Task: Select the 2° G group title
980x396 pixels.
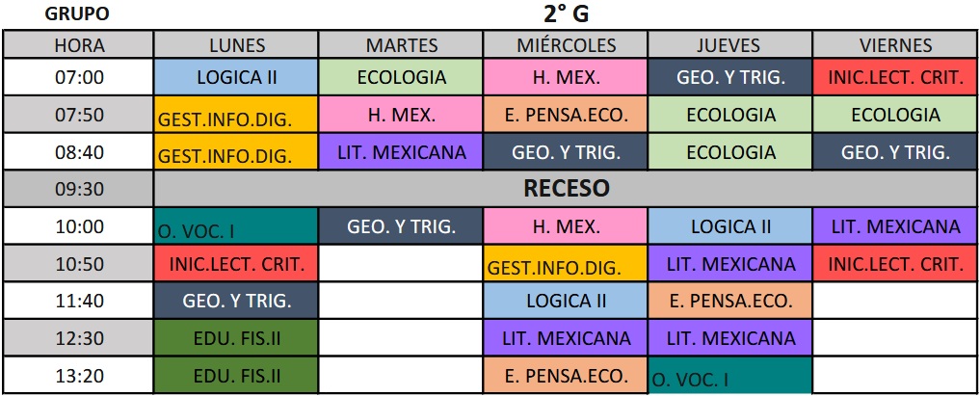Action: (x=567, y=13)
